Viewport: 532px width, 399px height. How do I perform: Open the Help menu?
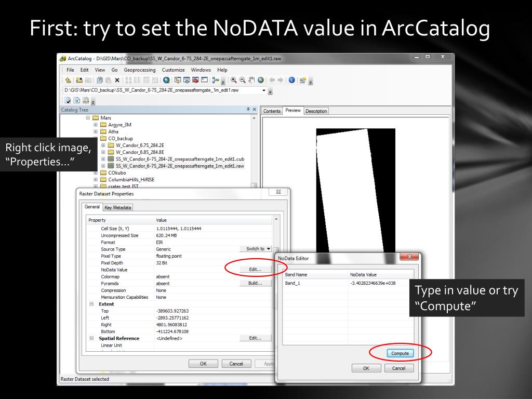222,70
